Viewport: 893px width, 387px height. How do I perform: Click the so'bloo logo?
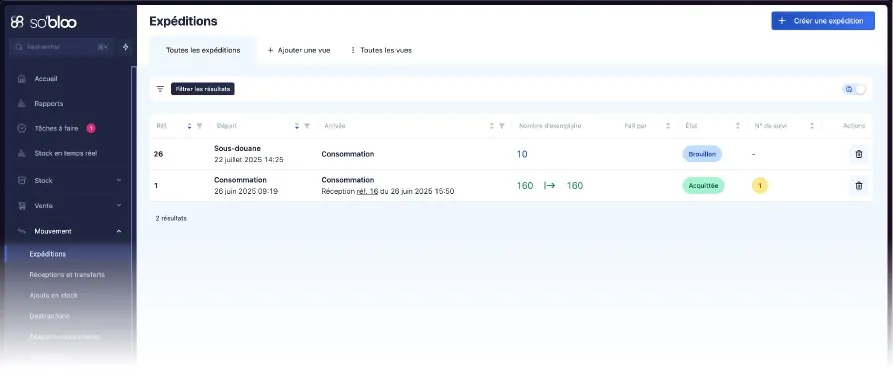pos(43,22)
